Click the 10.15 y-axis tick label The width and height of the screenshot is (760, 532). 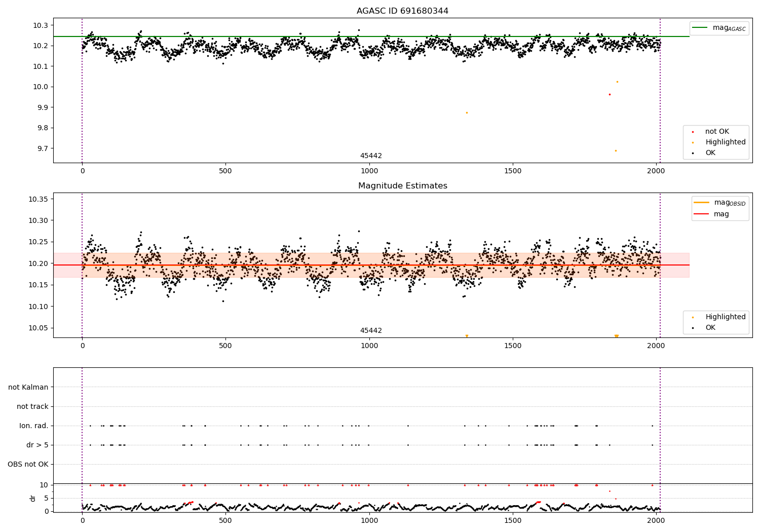click(39, 285)
